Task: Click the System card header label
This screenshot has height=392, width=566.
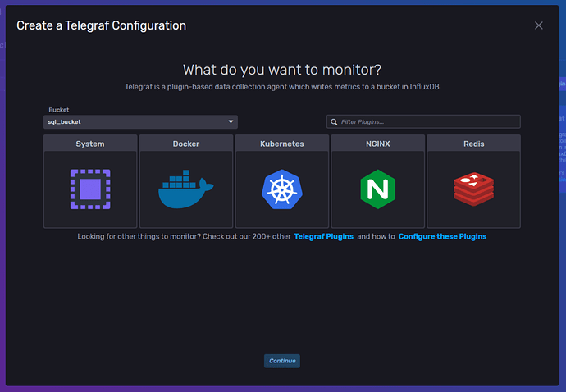Action: (90, 144)
